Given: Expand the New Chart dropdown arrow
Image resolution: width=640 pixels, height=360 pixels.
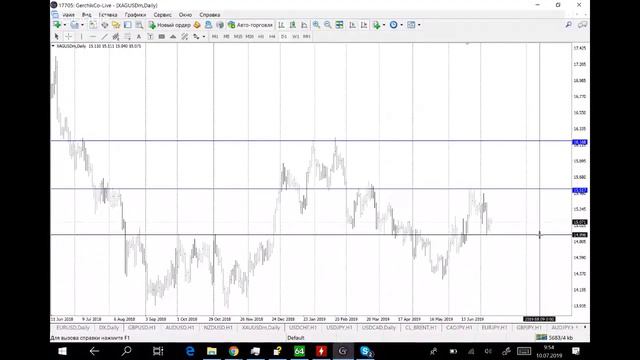Looking at the screenshot, I should click(65, 25).
